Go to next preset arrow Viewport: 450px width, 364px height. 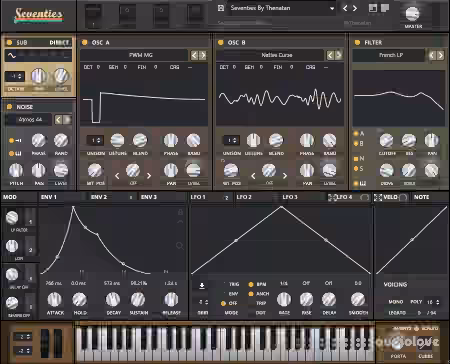pyautogui.click(x=355, y=8)
